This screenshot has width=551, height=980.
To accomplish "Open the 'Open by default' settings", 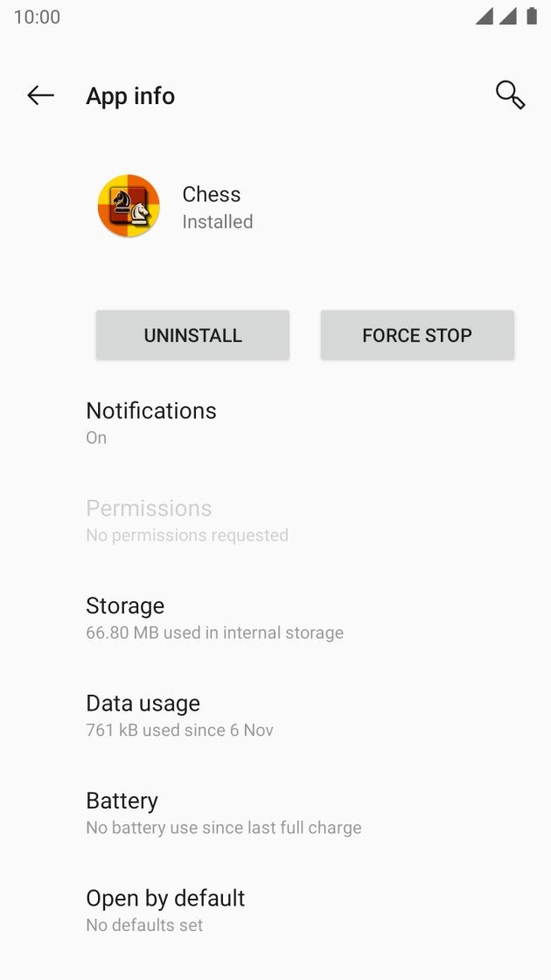I will coord(165,909).
